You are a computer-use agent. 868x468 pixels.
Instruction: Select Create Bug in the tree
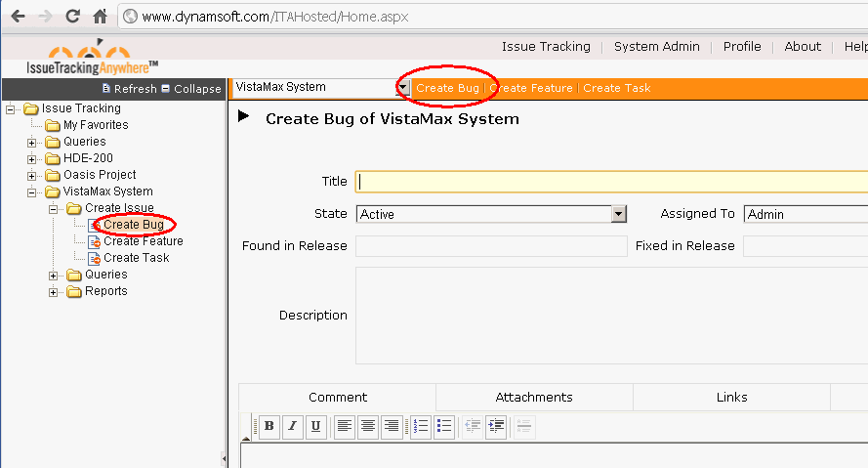click(134, 225)
